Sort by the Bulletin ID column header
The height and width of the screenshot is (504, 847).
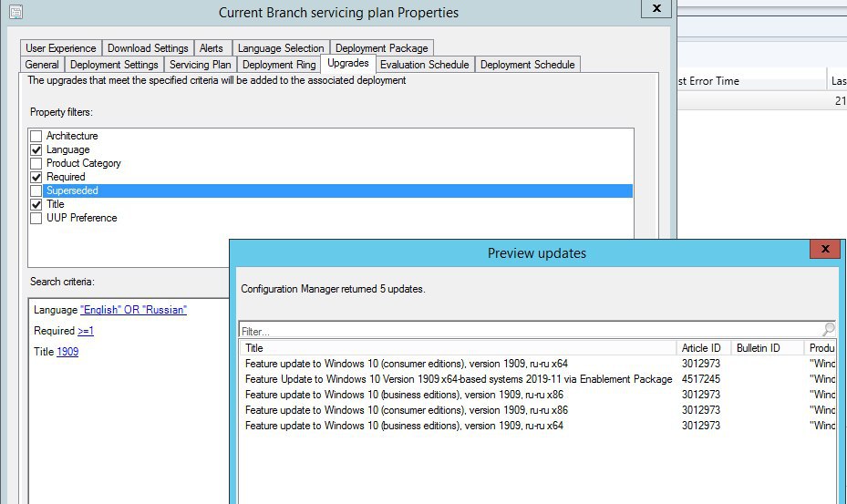click(767, 348)
